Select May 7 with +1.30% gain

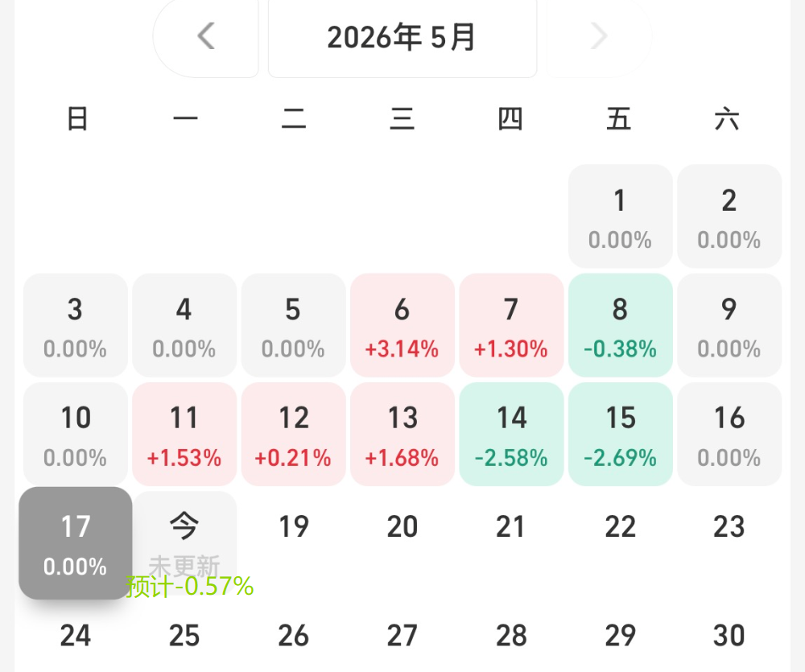pyautogui.click(x=511, y=325)
